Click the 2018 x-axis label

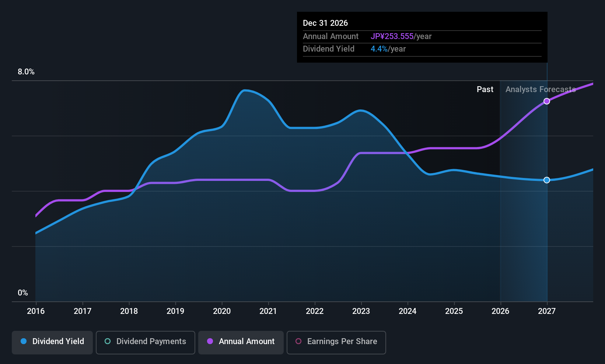pos(129,311)
